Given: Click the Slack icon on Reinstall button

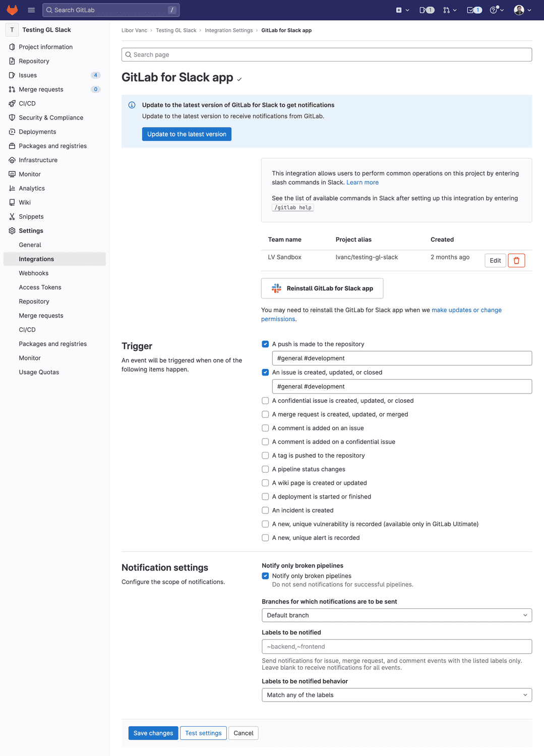Looking at the screenshot, I should click(276, 288).
